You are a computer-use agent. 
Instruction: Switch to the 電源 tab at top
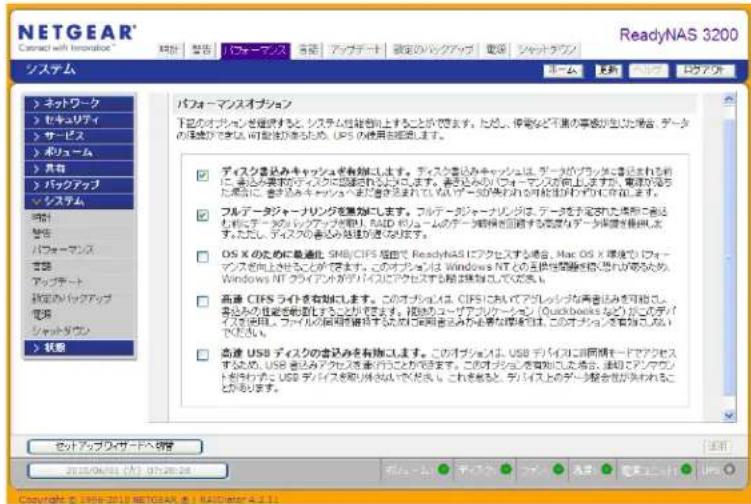tap(496, 49)
